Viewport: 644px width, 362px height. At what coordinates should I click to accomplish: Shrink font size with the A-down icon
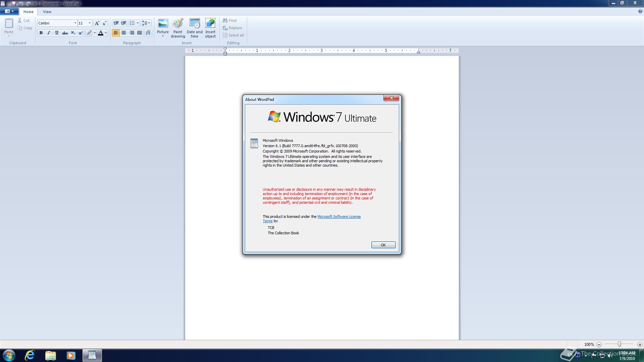click(x=104, y=23)
